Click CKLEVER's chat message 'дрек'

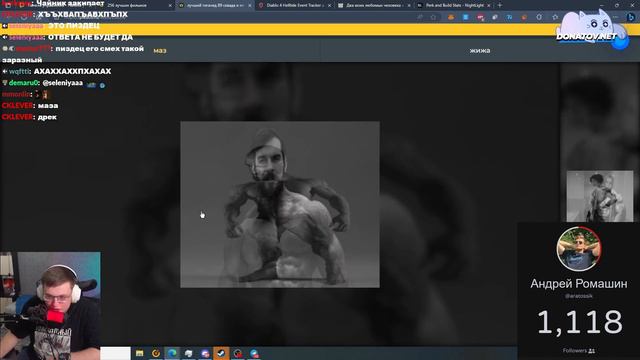click(x=47, y=117)
